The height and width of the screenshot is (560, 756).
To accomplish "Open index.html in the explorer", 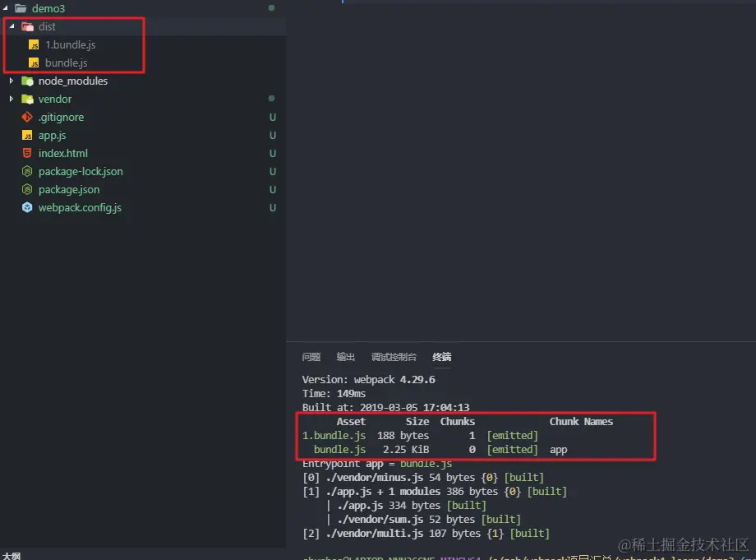I will point(63,154).
